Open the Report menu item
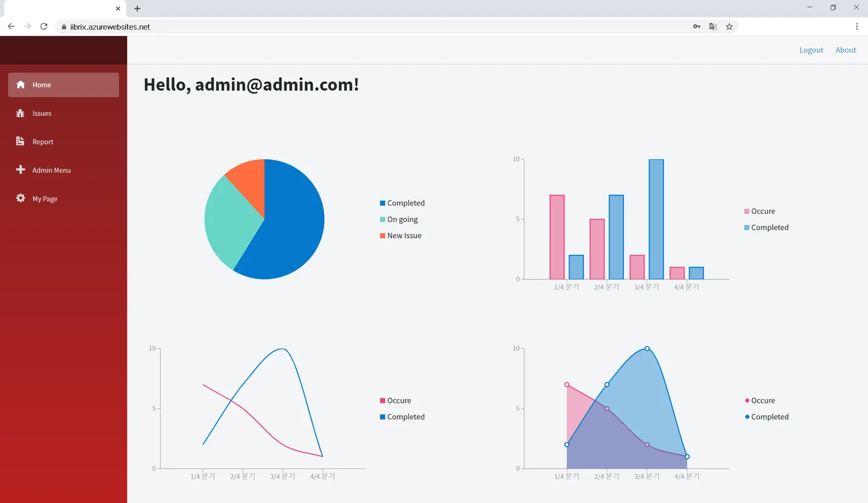 [63, 142]
